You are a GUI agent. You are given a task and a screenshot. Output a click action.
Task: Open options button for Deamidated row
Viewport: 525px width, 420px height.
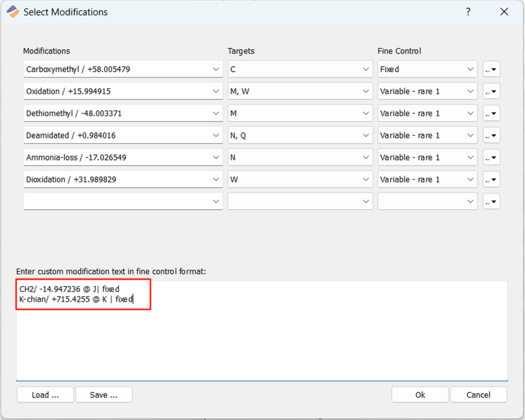click(491, 136)
